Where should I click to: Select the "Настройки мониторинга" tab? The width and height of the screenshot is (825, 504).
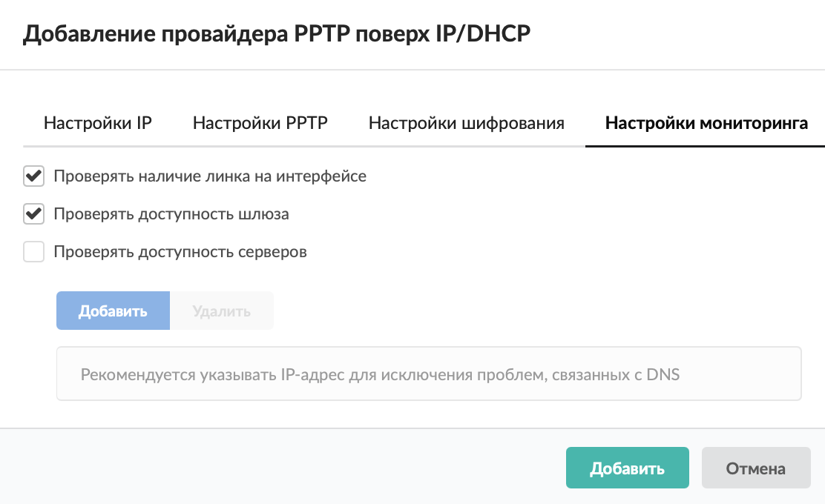706,123
